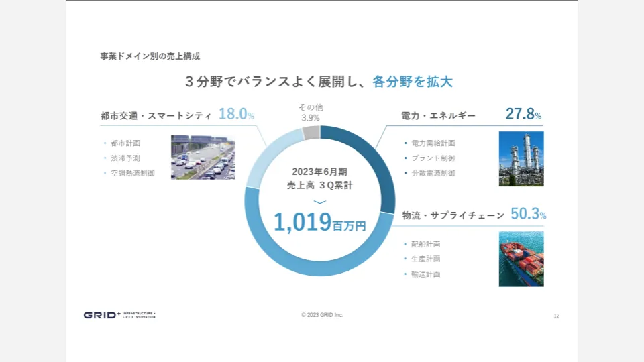This screenshot has height=362, width=644.
Task: Select the 1,019百万円 sales figure
Action: point(320,223)
